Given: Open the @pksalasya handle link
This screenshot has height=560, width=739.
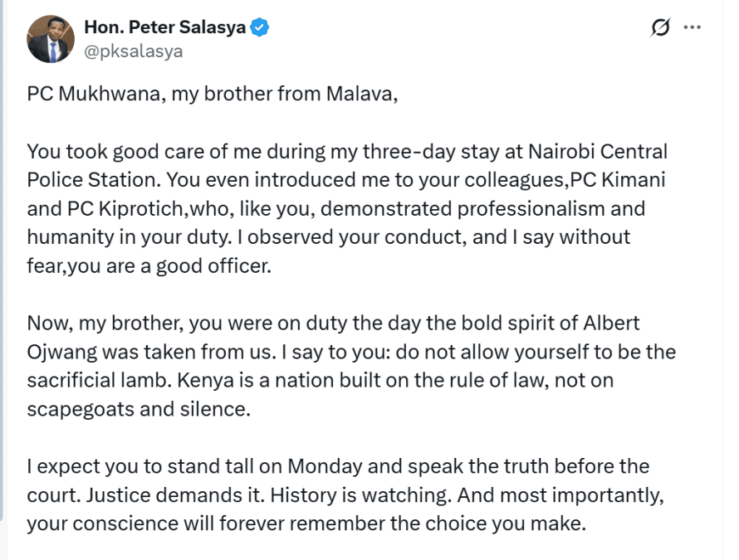Looking at the screenshot, I should pos(133,51).
